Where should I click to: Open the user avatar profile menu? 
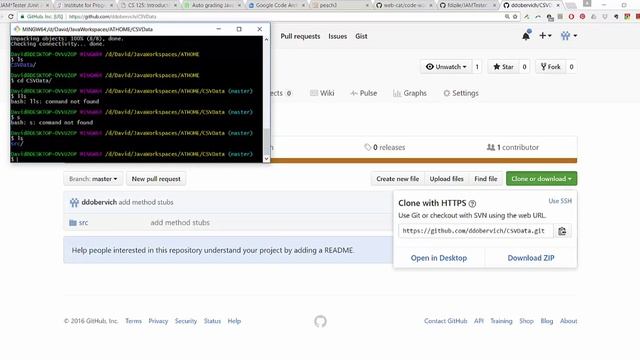(569, 36)
